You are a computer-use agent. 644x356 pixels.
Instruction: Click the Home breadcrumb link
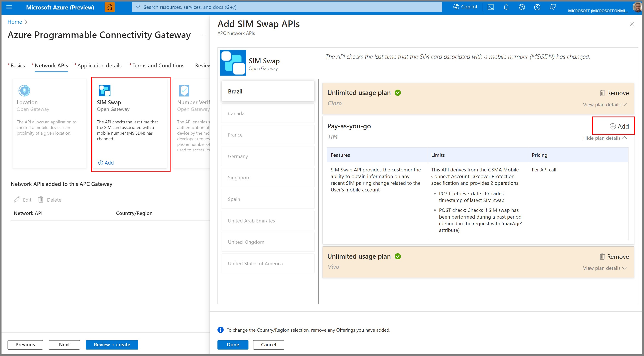15,22
